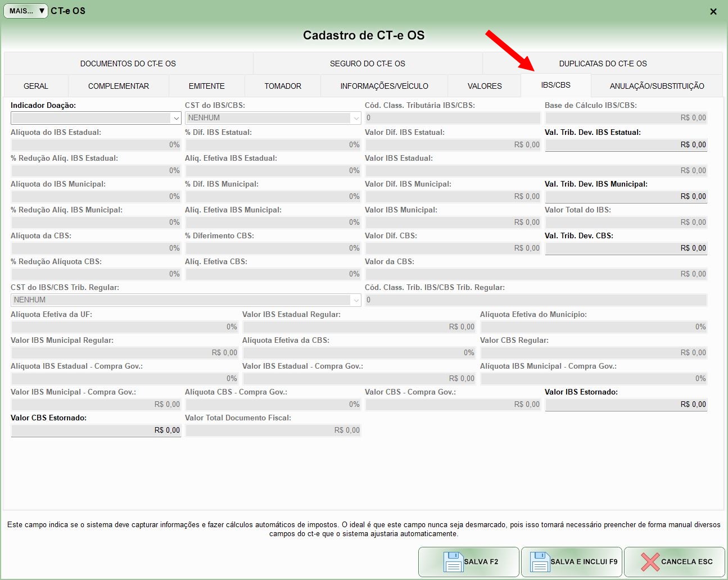Expand the Indicador Doação combo box
Viewport: 728px width, 580px height.
(x=175, y=118)
